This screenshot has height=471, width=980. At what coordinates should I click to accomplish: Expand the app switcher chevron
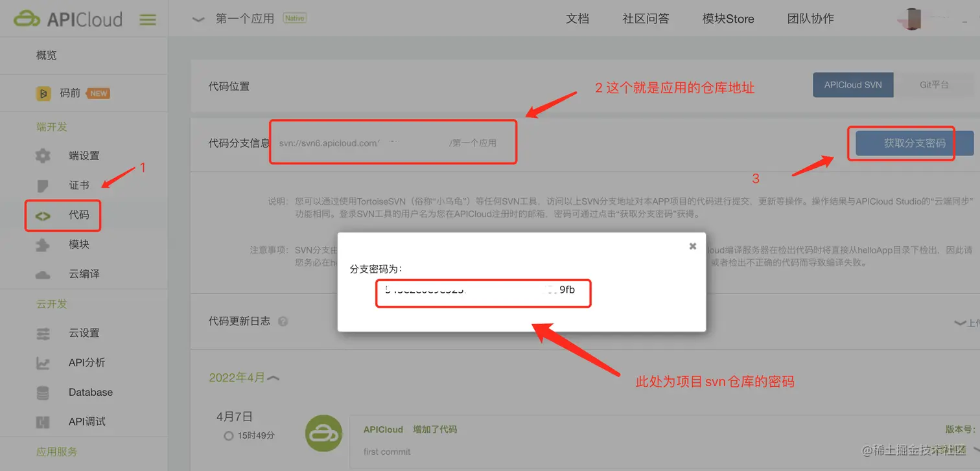coord(198,19)
